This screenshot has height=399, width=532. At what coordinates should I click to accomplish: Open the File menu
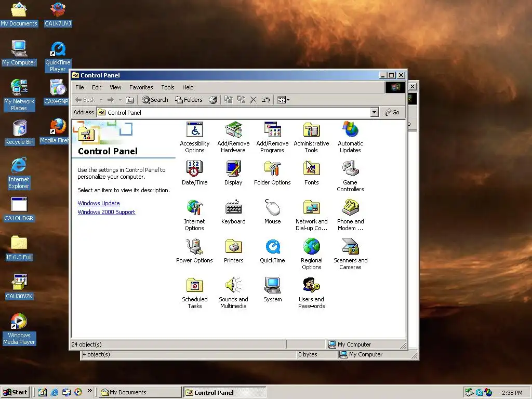click(79, 87)
